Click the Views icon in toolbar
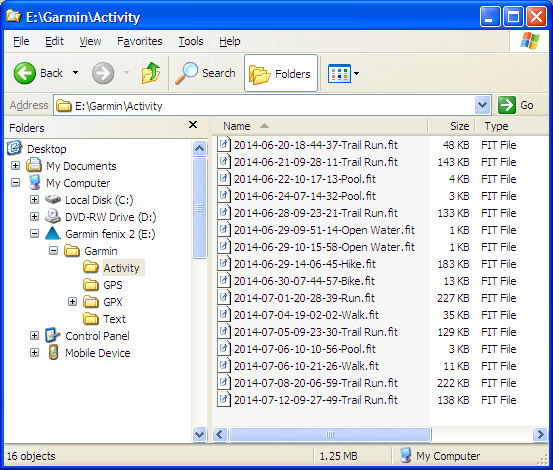Viewport: 553px width, 470px height. coord(339,73)
